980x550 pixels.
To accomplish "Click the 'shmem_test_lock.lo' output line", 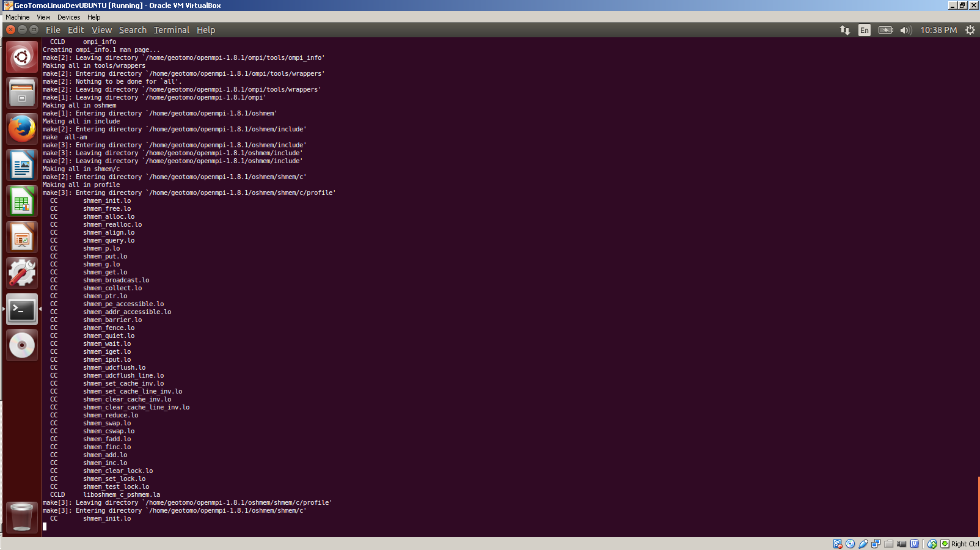I will click(116, 486).
